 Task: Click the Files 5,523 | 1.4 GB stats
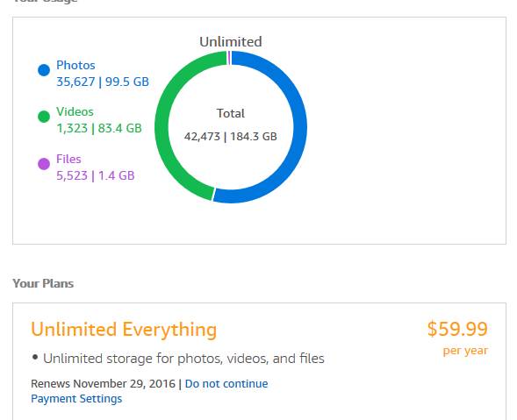point(96,175)
